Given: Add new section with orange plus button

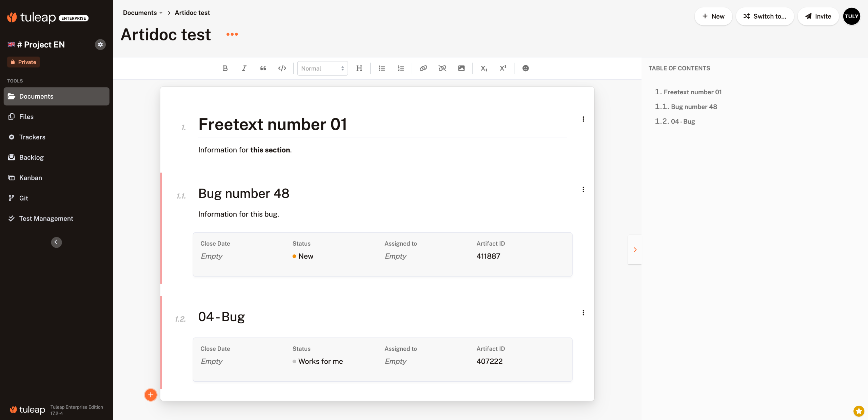Looking at the screenshot, I should (x=151, y=395).
